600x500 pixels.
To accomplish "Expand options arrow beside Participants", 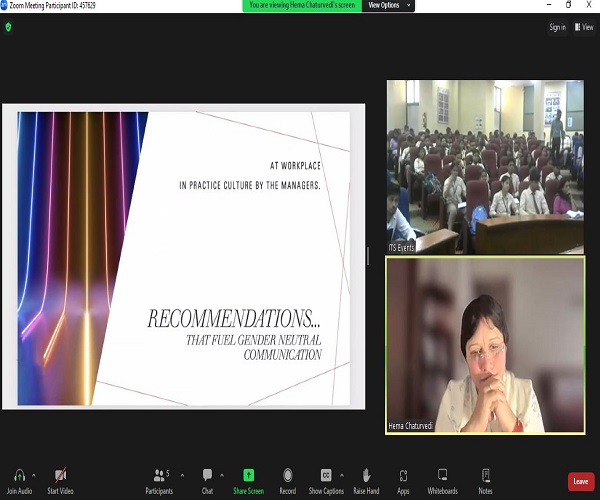I will 182,476.
